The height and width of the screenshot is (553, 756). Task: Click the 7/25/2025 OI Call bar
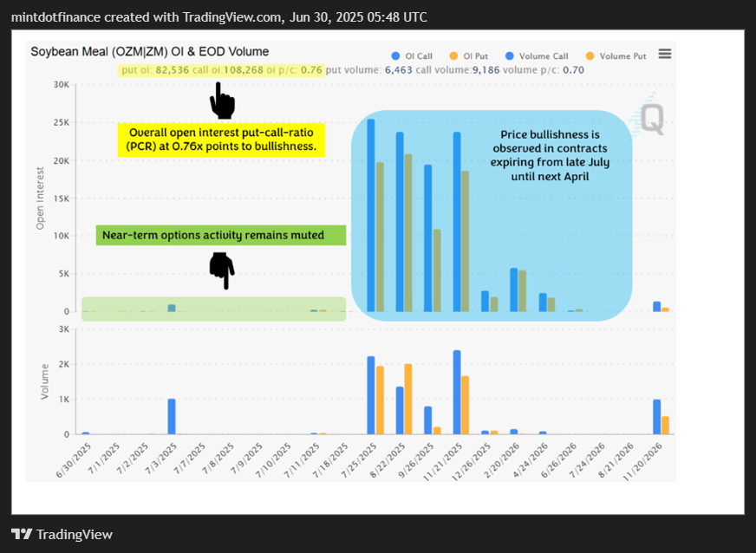[x=370, y=216]
